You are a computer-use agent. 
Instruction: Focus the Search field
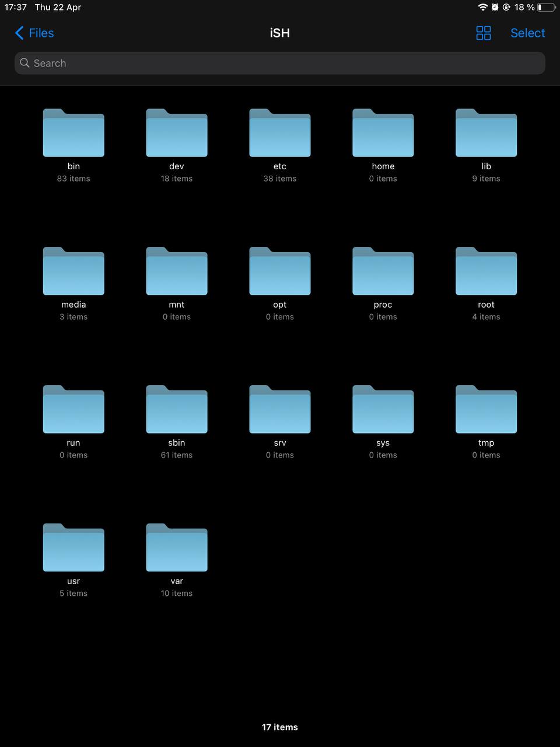(x=280, y=63)
